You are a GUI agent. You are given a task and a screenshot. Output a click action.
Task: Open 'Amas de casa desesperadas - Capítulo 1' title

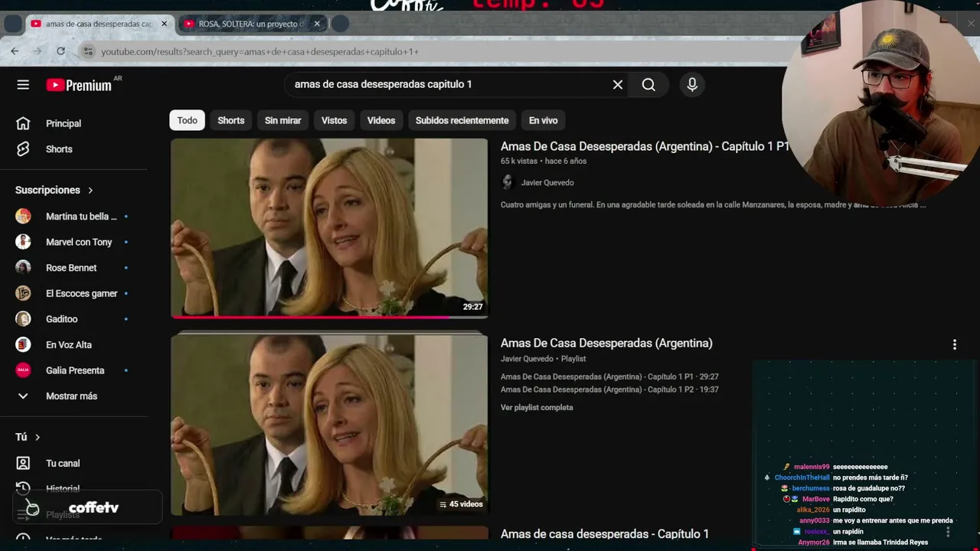pos(605,533)
